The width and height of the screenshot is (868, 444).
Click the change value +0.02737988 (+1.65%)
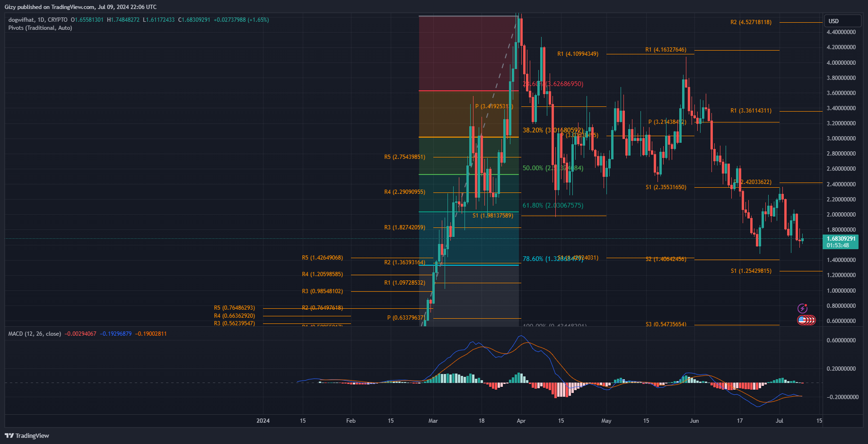tap(241, 20)
